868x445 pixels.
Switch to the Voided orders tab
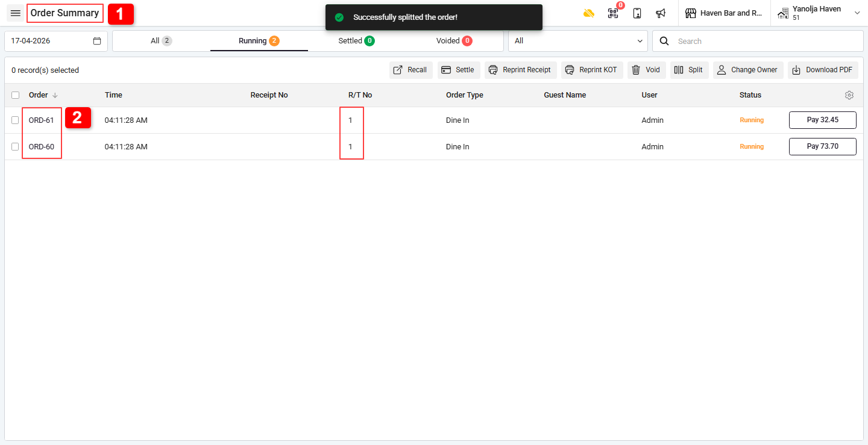(x=454, y=41)
